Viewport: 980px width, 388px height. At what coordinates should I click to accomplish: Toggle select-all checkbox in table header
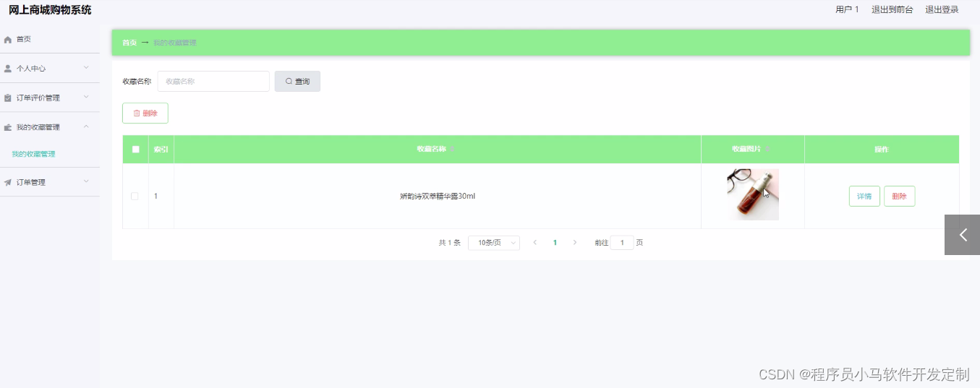[x=135, y=150]
